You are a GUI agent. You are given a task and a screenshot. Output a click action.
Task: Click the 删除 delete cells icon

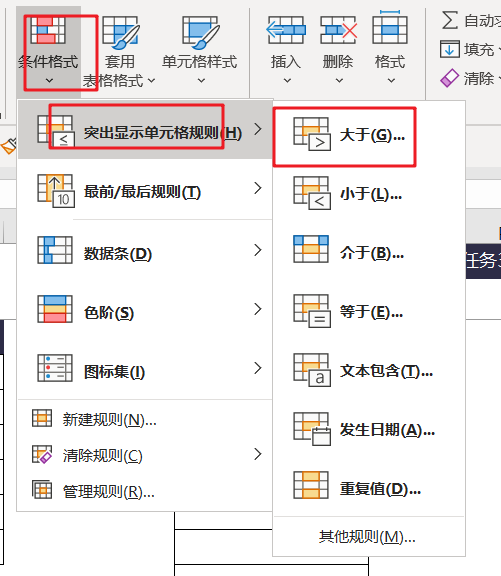338,30
